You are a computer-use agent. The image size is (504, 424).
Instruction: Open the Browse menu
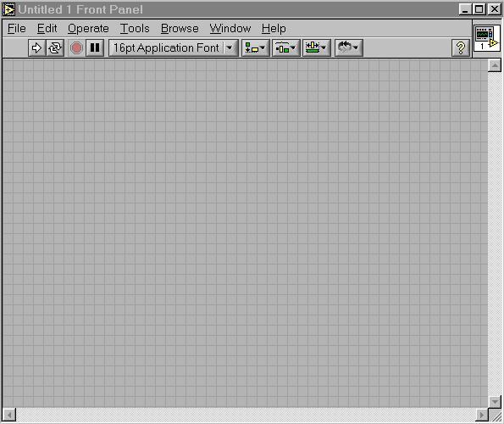coord(180,28)
